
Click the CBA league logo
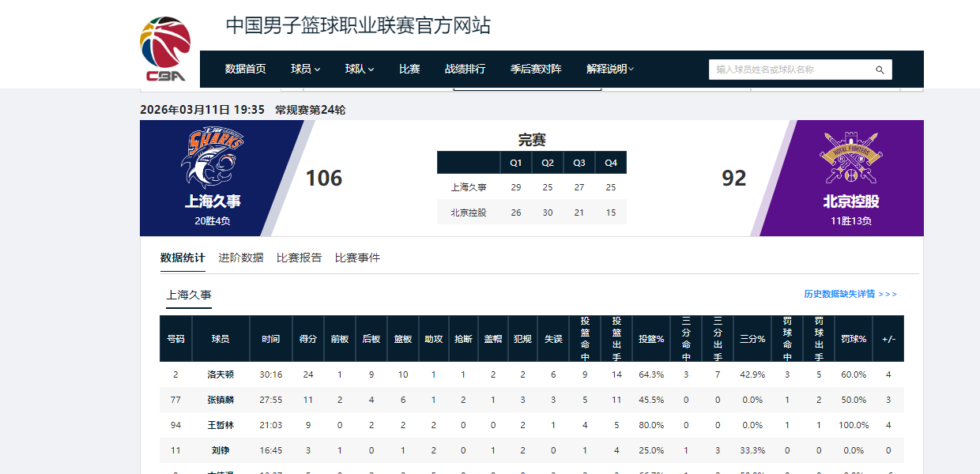pos(165,43)
